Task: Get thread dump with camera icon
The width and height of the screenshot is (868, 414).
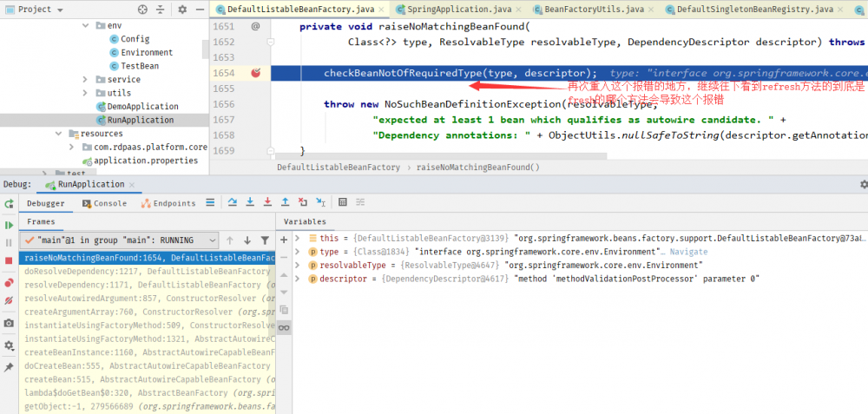Action: coord(9,323)
